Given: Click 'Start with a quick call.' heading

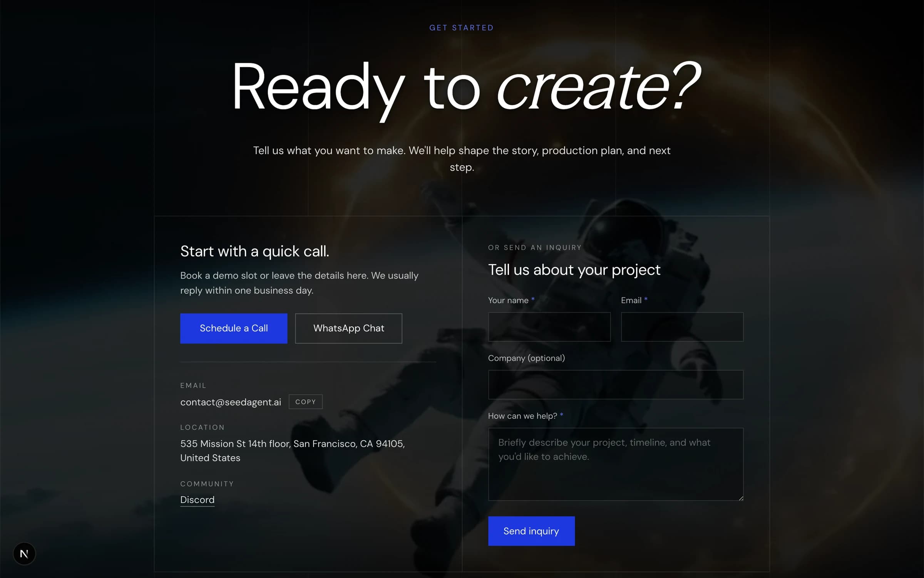Looking at the screenshot, I should point(255,251).
